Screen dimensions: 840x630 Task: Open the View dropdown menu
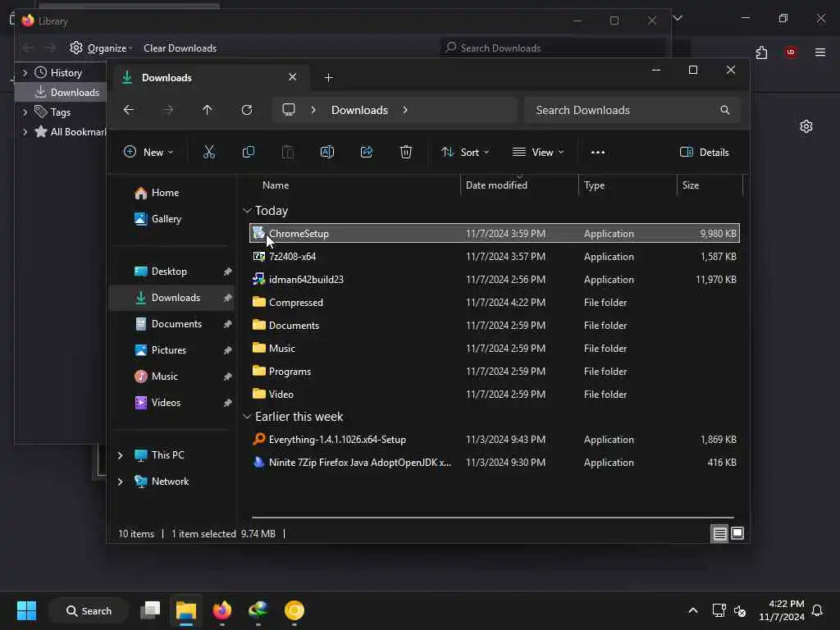click(x=538, y=152)
